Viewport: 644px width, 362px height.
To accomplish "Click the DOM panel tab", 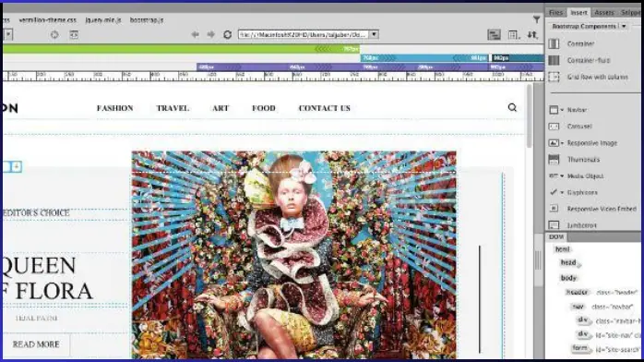I will (x=556, y=236).
